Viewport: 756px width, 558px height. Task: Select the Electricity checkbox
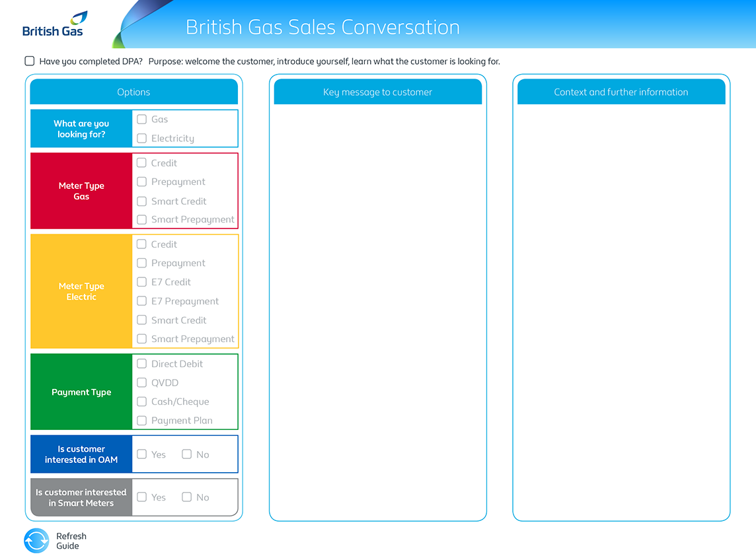[x=141, y=139]
